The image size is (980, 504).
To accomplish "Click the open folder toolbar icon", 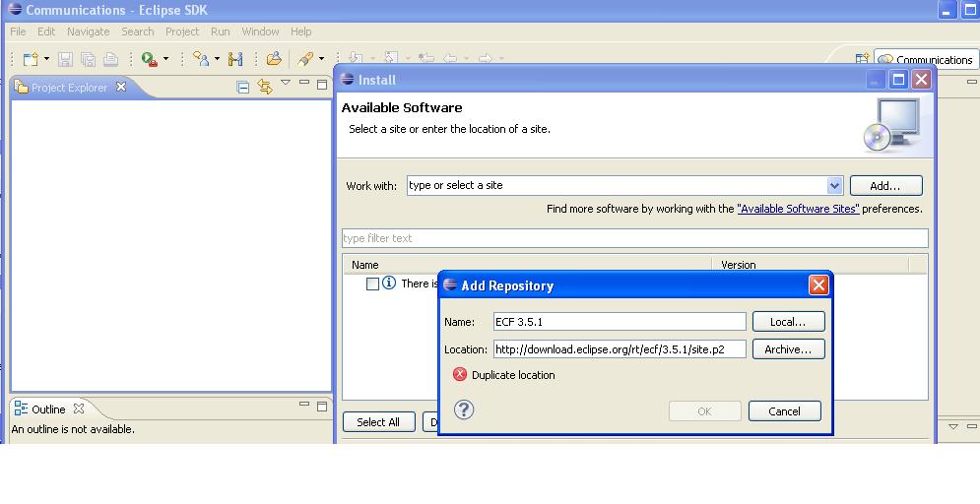I will (x=274, y=59).
